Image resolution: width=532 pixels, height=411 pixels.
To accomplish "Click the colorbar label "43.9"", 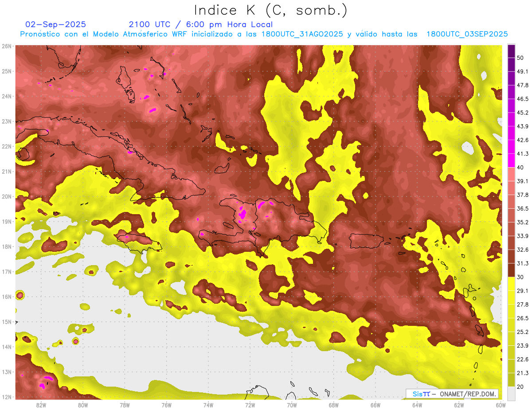I will (x=522, y=126).
